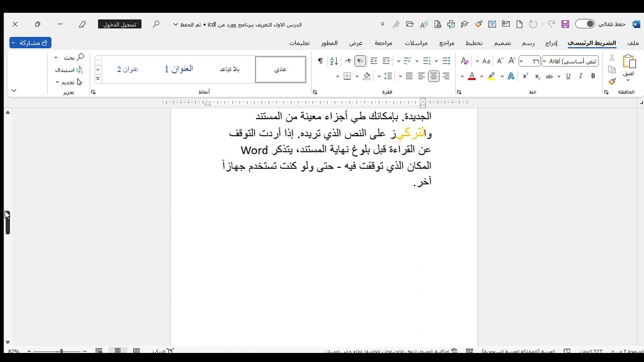The image size is (644, 362).
Task: Open the بحث find dropdown arrow
Action: pyautogui.click(x=56, y=58)
